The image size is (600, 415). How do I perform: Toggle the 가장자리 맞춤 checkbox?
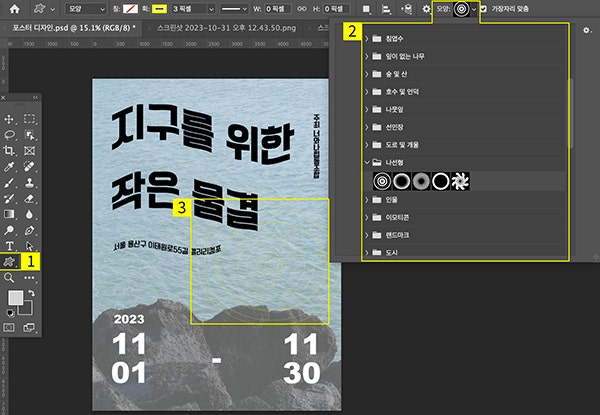pyautogui.click(x=484, y=9)
